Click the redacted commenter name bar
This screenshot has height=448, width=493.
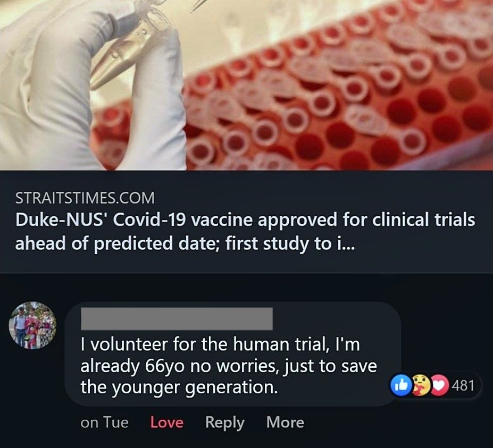pos(177,318)
